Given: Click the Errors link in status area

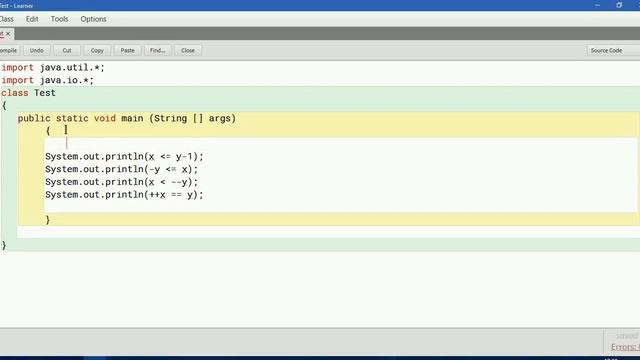Looking at the screenshot, I should click(x=625, y=347).
